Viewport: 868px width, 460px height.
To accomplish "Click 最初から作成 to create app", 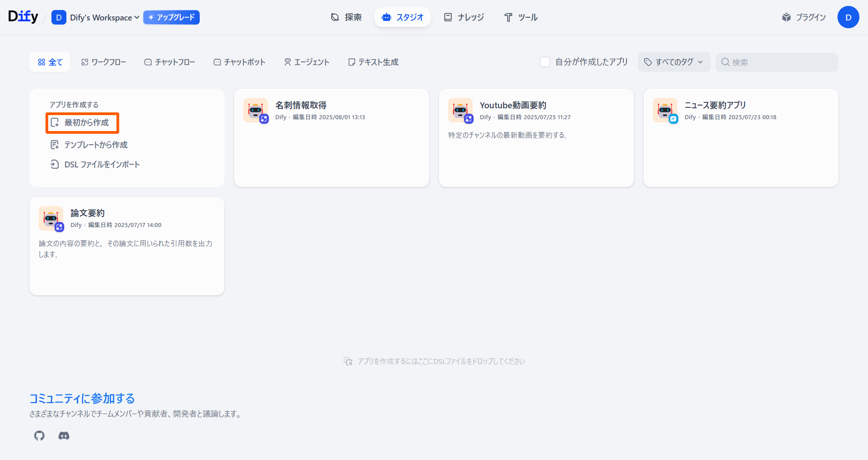I will [x=82, y=122].
